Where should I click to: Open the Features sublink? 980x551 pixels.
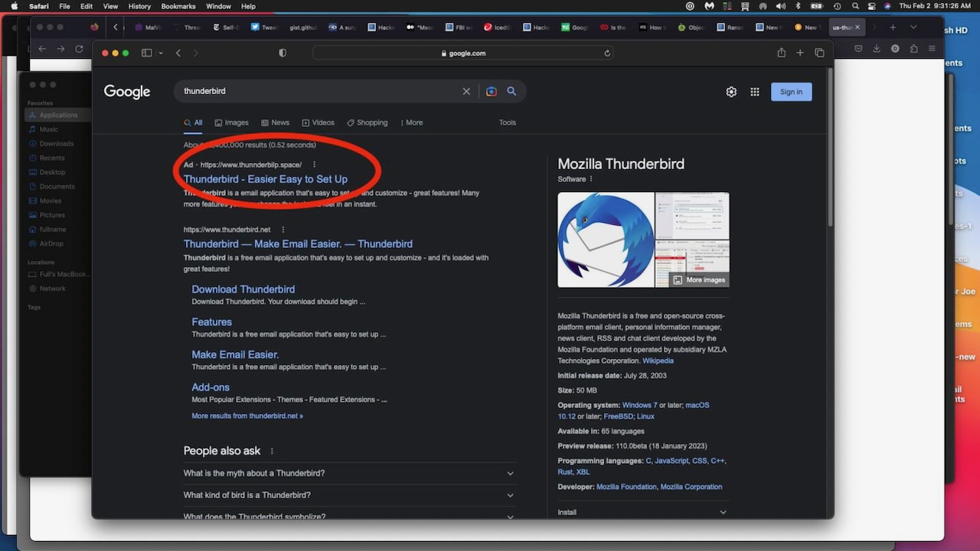point(211,322)
